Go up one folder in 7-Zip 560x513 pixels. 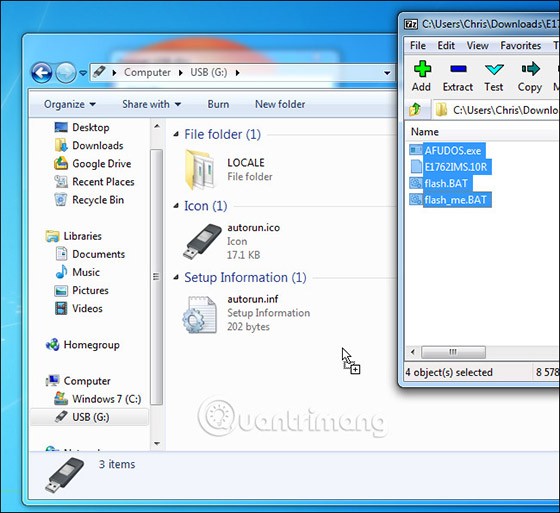tap(415, 109)
